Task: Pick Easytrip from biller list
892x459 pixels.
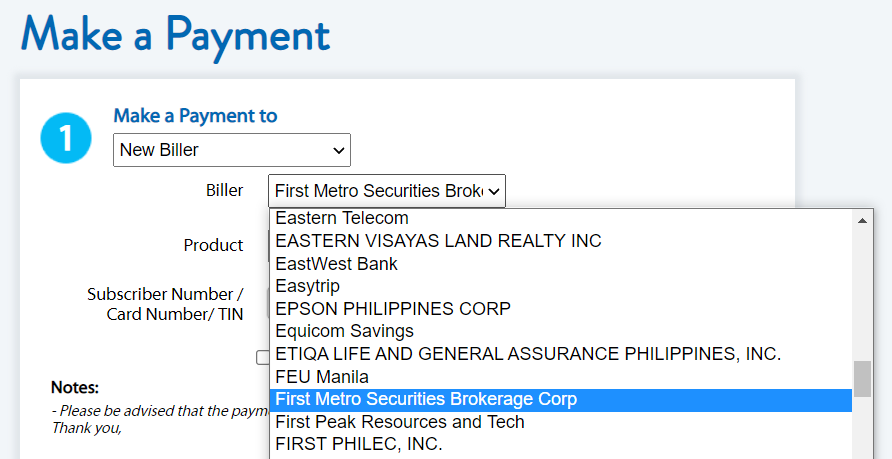Action: point(307,286)
